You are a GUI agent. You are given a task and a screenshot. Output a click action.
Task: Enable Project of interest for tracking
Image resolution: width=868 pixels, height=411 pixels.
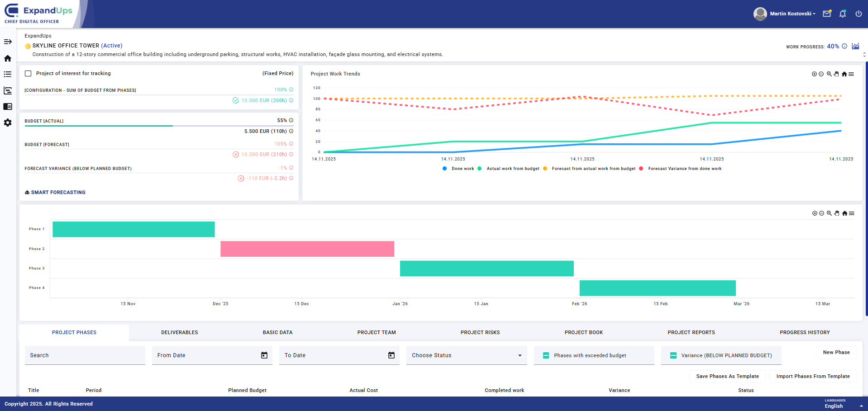28,73
